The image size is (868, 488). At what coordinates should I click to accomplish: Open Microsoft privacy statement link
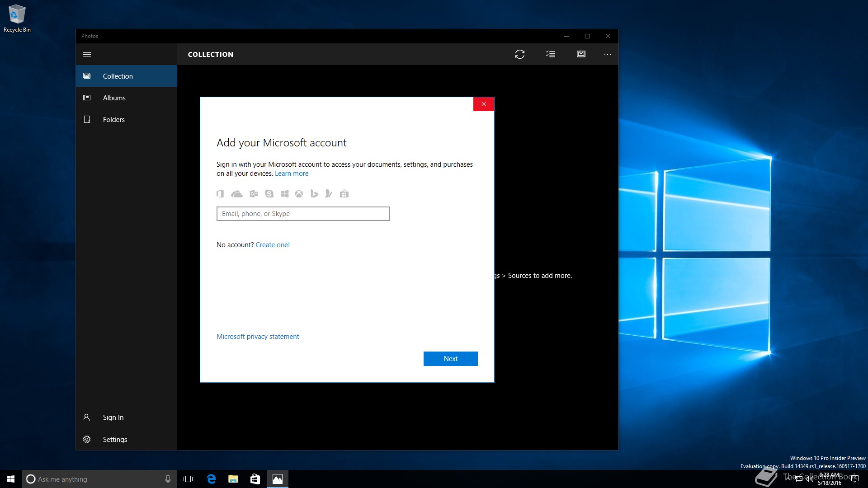coord(258,337)
